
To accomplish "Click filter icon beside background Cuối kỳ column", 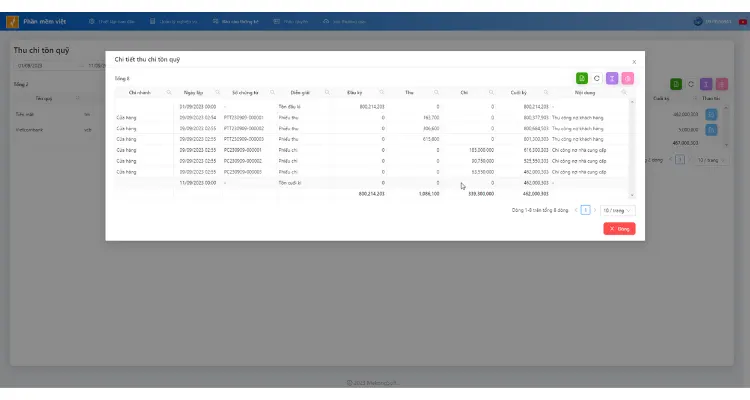I will pos(695,98).
